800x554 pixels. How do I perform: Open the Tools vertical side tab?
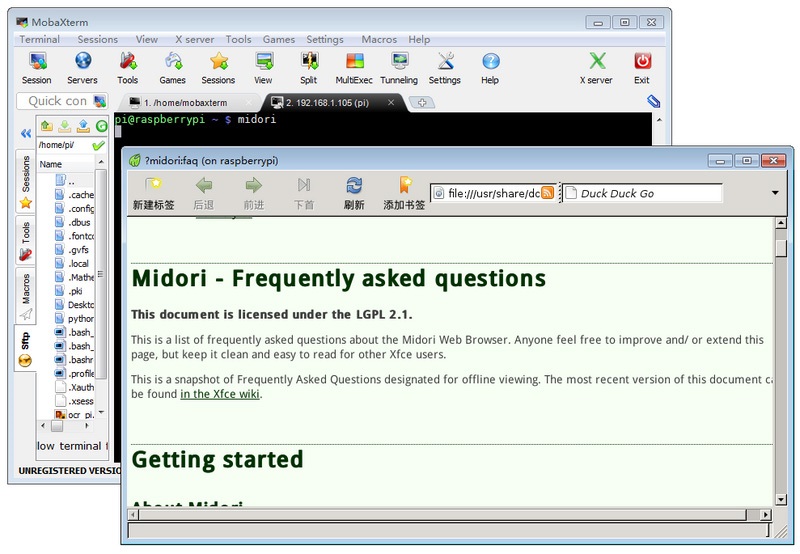click(26, 240)
